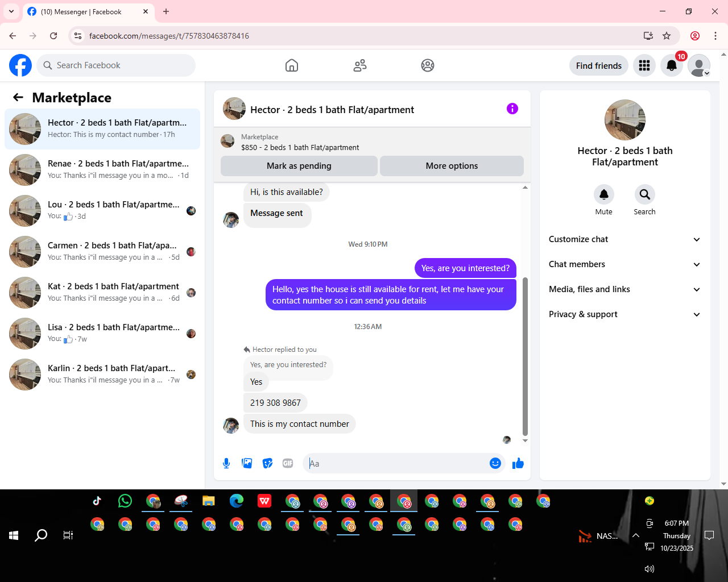Open Kat conversation in list
Screen dimensions: 728x582
(102, 293)
